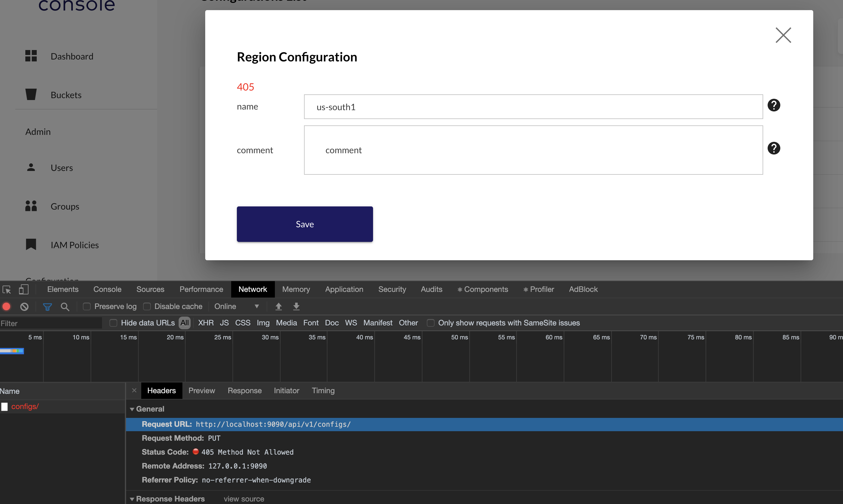Filter requests by CSS
This screenshot has width=843, height=504.
(243, 323)
